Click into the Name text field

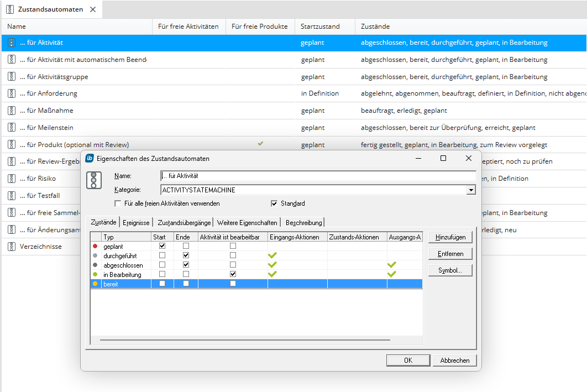[x=318, y=176]
